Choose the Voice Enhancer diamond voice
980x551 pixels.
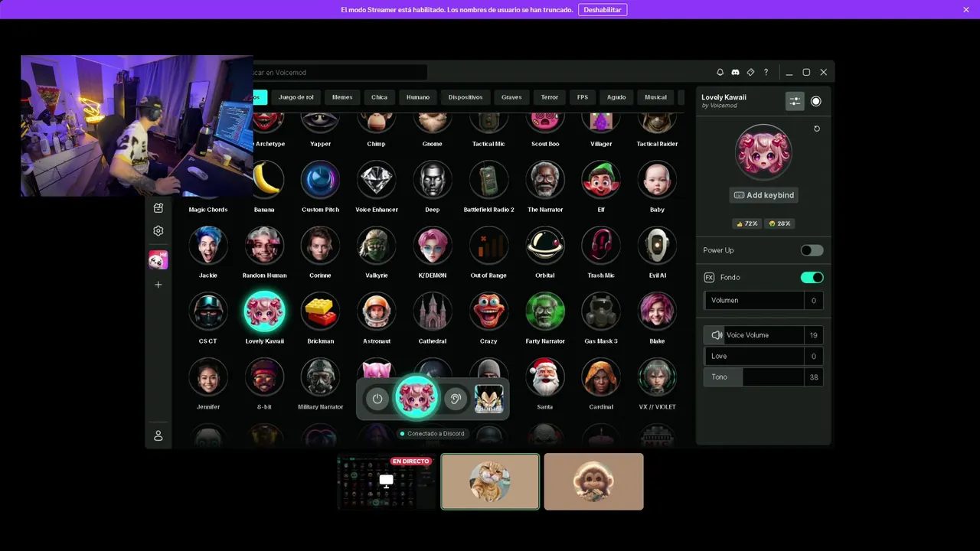(x=377, y=180)
